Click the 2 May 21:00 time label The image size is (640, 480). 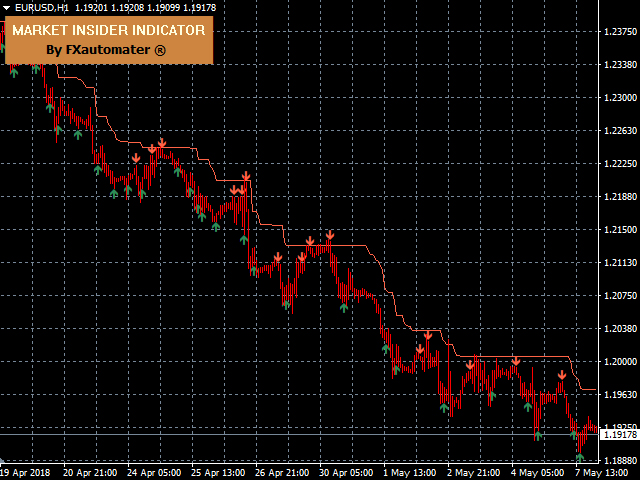tap(474, 473)
